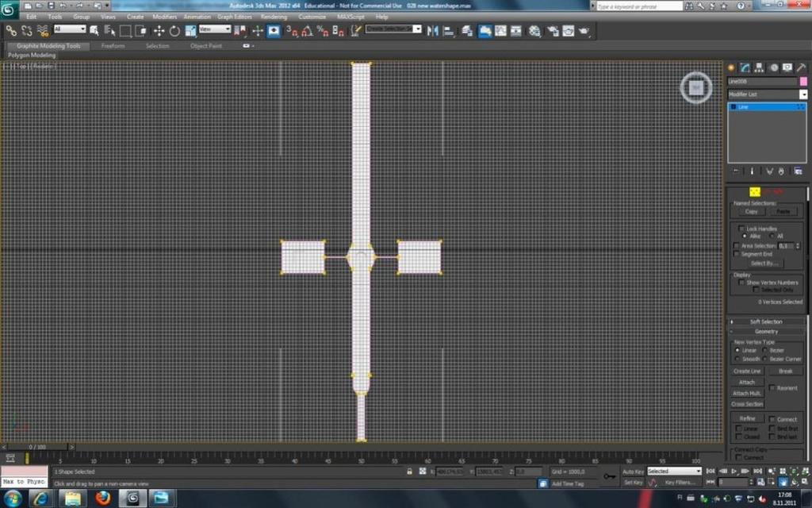Collapse the Geometry rollout

pyautogui.click(x=766, y=332)
